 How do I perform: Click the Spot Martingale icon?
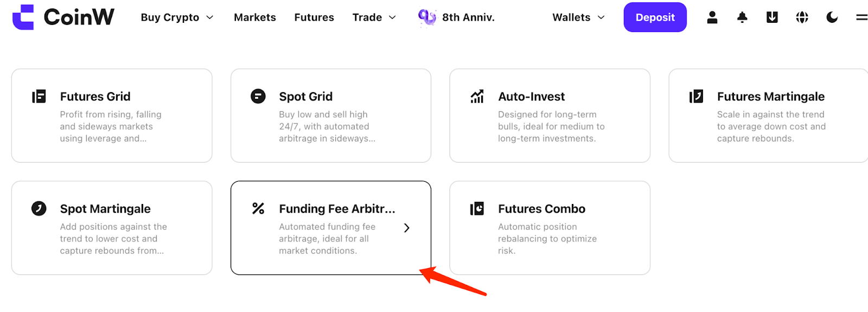tap(39, 208)
